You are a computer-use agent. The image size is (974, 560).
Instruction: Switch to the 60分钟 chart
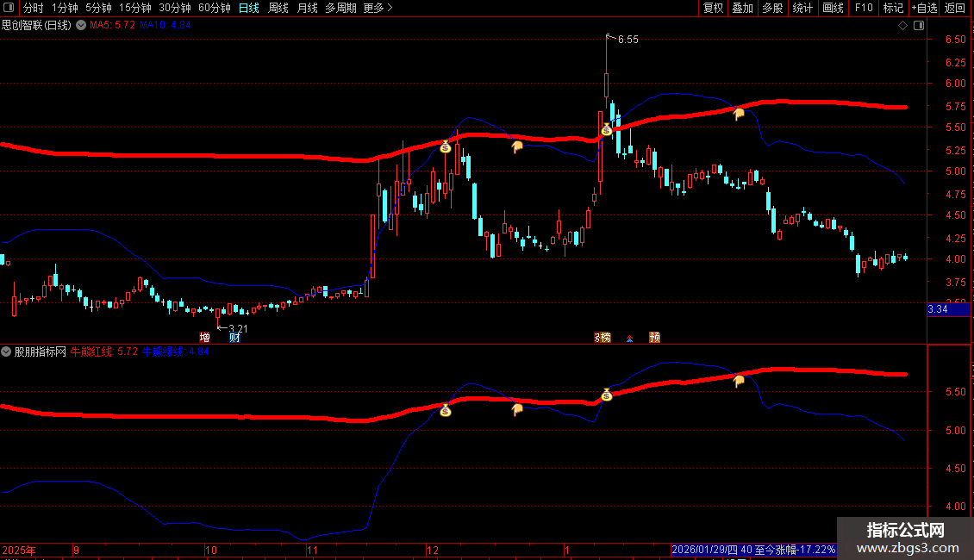pos(215,8)
